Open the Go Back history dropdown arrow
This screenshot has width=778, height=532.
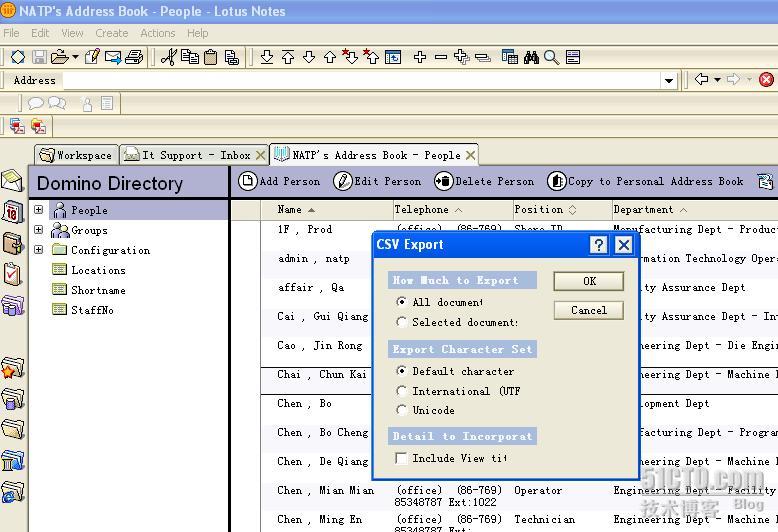[x=717, y=79]
